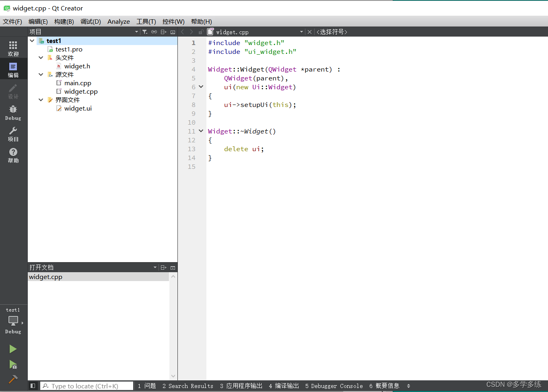Fold the ~Widget destructor at line 11

201,131
